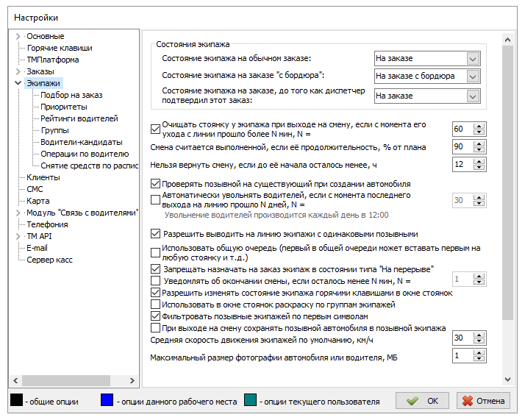Expand the TM API tree node
Image resolution: width=525 pixels, height=420 pixels.
pos(18,236)
